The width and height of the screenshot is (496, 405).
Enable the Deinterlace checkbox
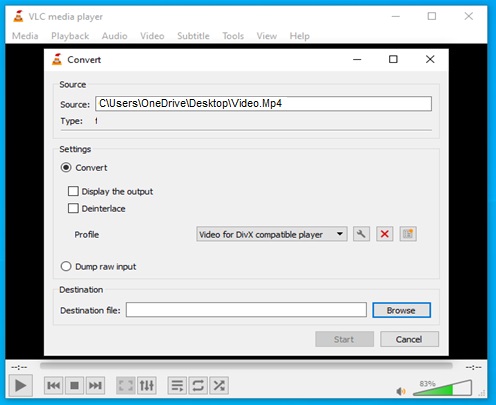click(73, 208)
